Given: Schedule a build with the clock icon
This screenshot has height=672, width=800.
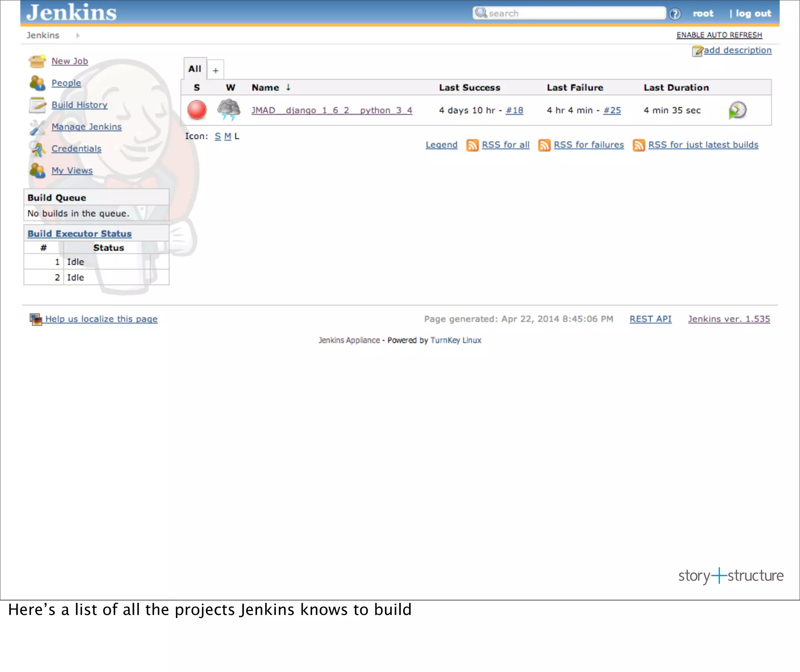Looking at the screenshot, I should (737, 110).
